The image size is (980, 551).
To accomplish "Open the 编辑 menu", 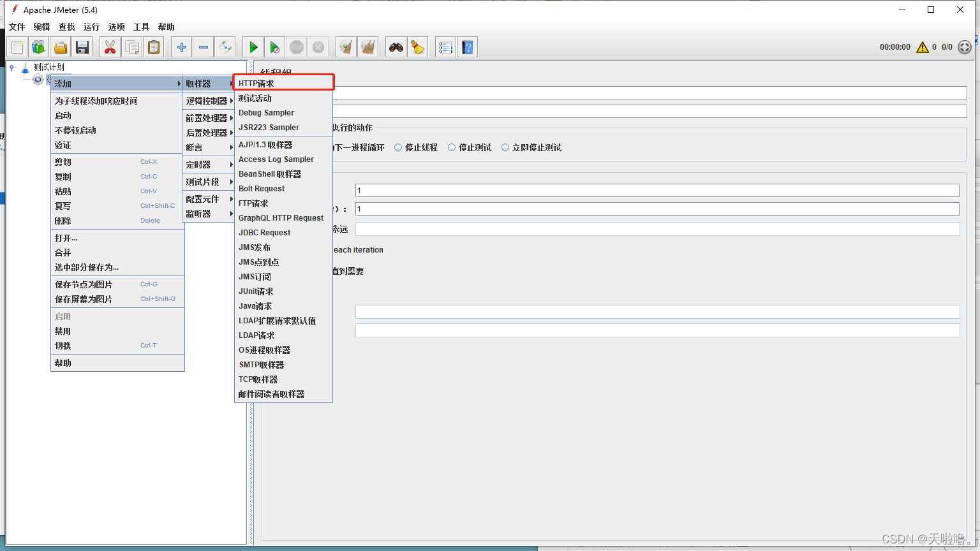I will [42, 27].
